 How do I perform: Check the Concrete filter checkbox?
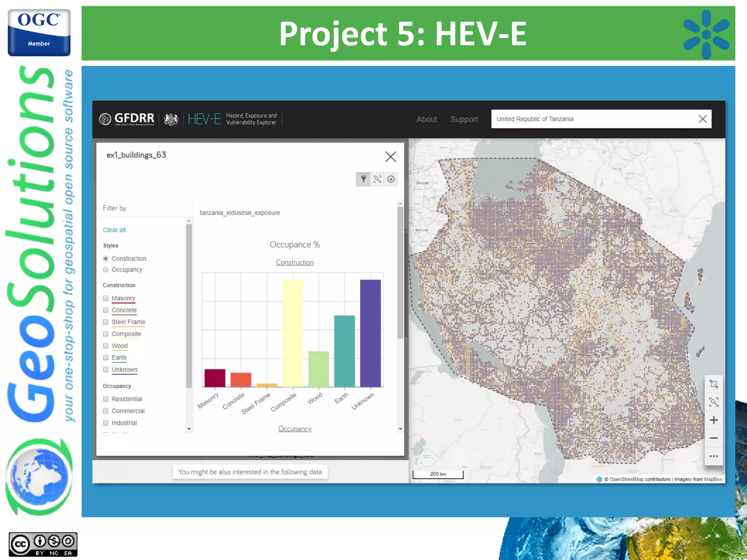[106, 310]
